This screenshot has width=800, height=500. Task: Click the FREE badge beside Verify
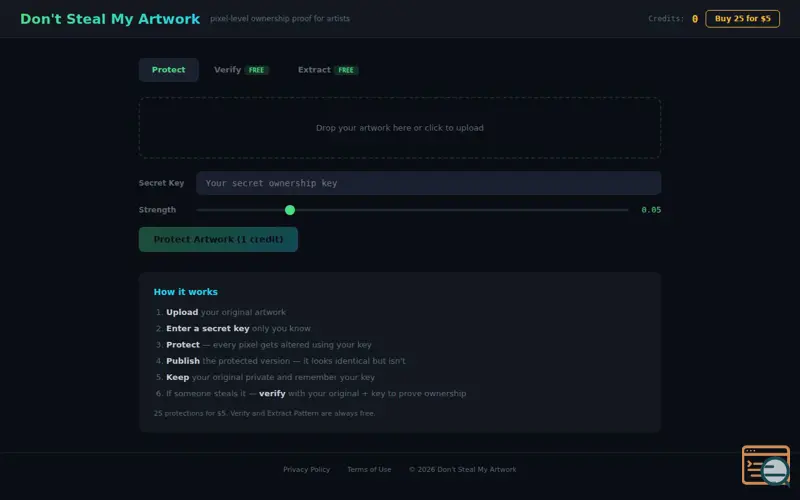(256, 70)
